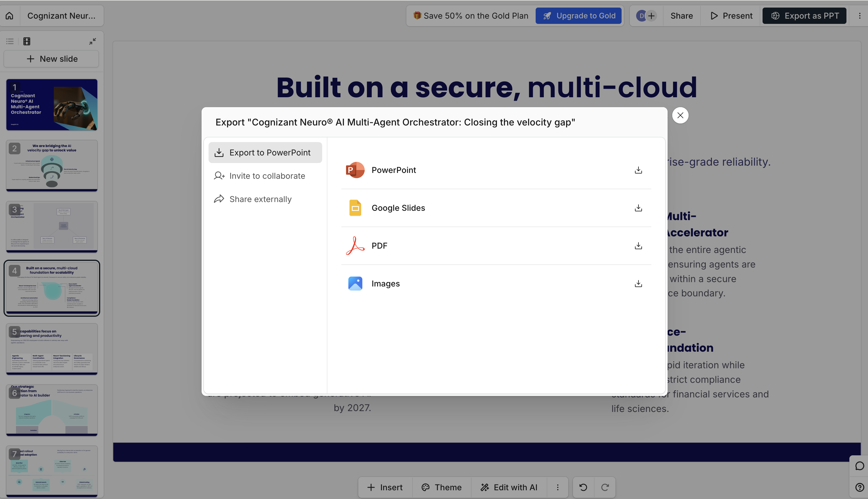Click Save 50% on the Gold Plan

471,16
